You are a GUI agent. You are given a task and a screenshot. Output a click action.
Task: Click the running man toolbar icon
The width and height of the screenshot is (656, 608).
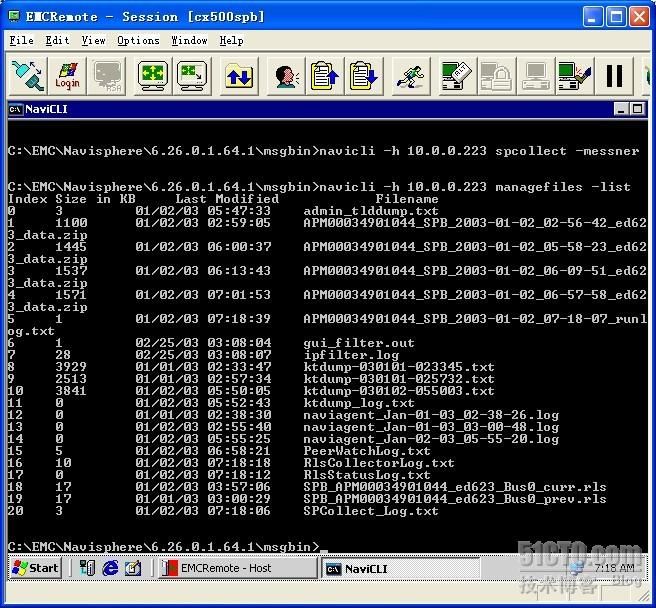410,76
